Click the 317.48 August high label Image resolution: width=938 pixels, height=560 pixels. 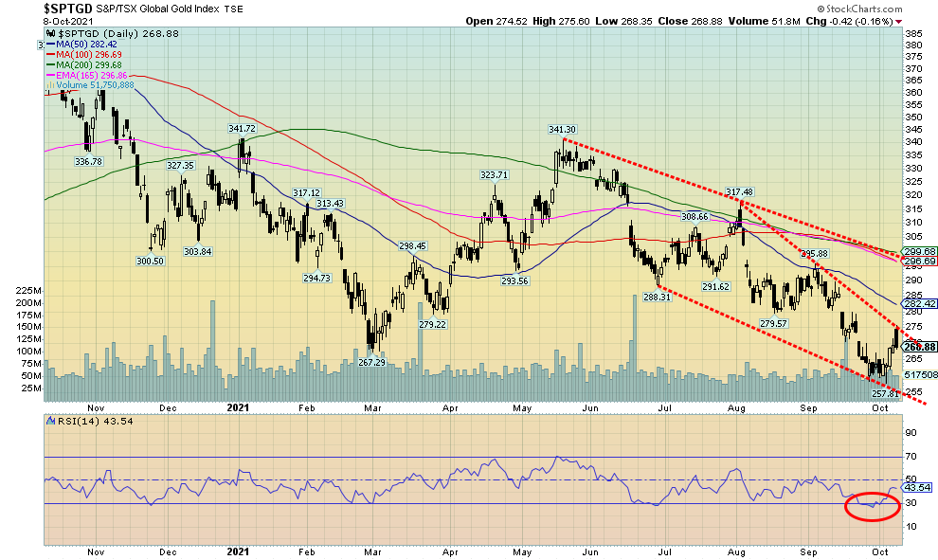click(x=739, y=192)
